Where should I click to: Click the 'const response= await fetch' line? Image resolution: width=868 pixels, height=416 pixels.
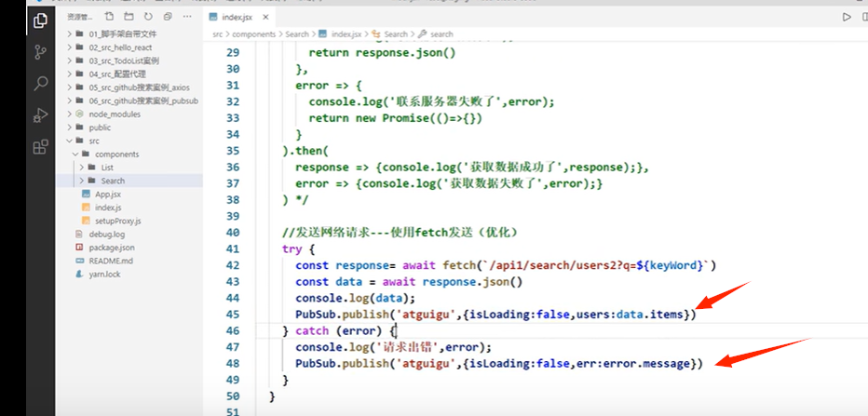506,265
